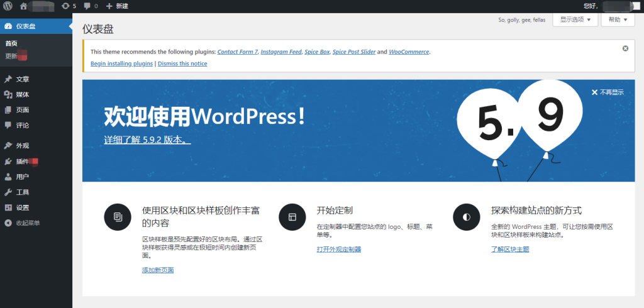644x308 pixels.
Task: Click the 页面 pages icon
Action: (8, 110)
